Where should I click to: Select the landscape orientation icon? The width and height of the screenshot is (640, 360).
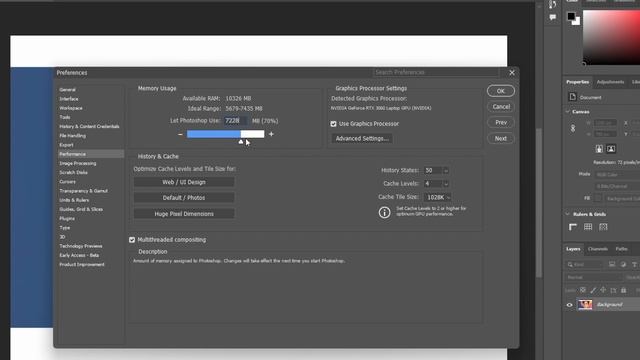tap(611, 149)
